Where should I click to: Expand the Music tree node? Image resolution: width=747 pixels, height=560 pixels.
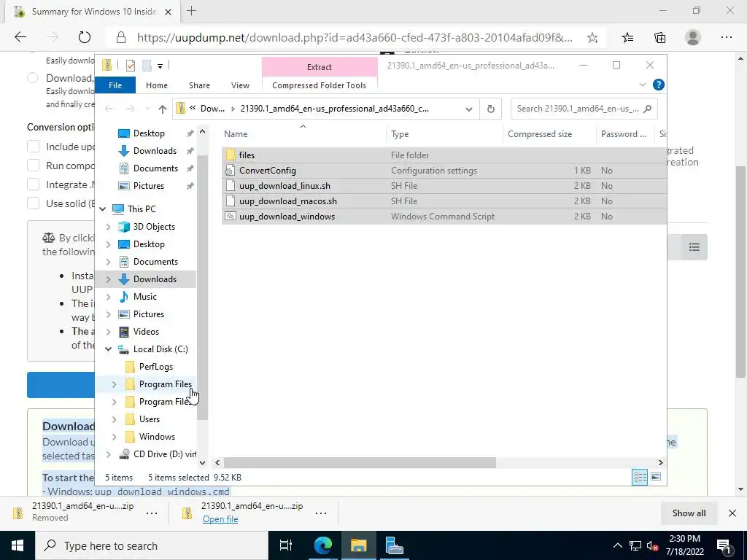pos(109,297)
